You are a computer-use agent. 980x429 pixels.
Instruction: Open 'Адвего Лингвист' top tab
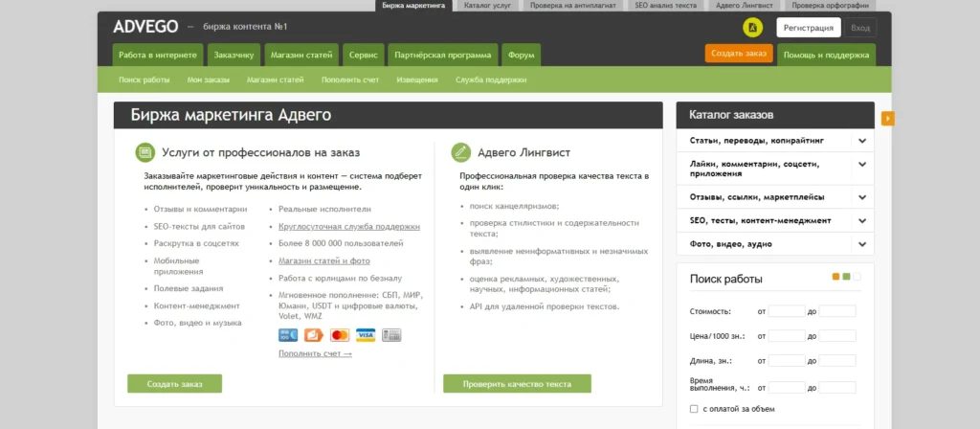click(x=744, y=5)
